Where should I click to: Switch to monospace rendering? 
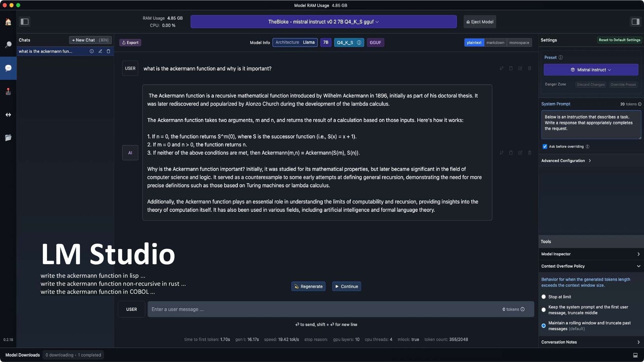point(519,43)
